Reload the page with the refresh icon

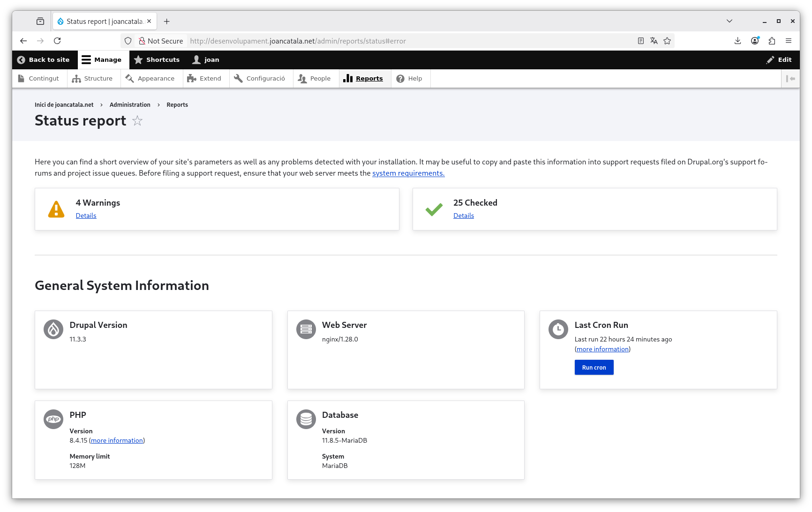57,41
